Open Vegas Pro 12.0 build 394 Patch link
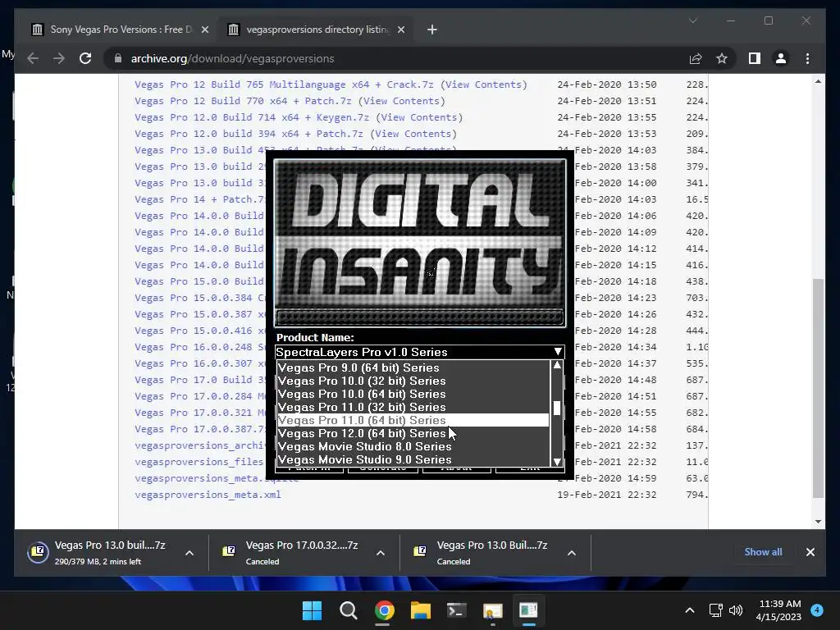 point(249,134)
